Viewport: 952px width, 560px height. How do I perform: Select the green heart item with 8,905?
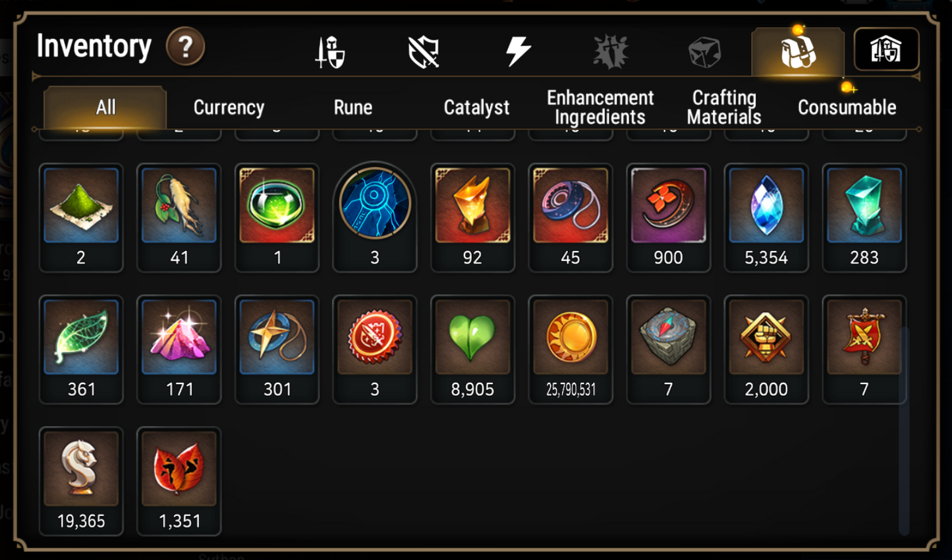coord(472,349)
